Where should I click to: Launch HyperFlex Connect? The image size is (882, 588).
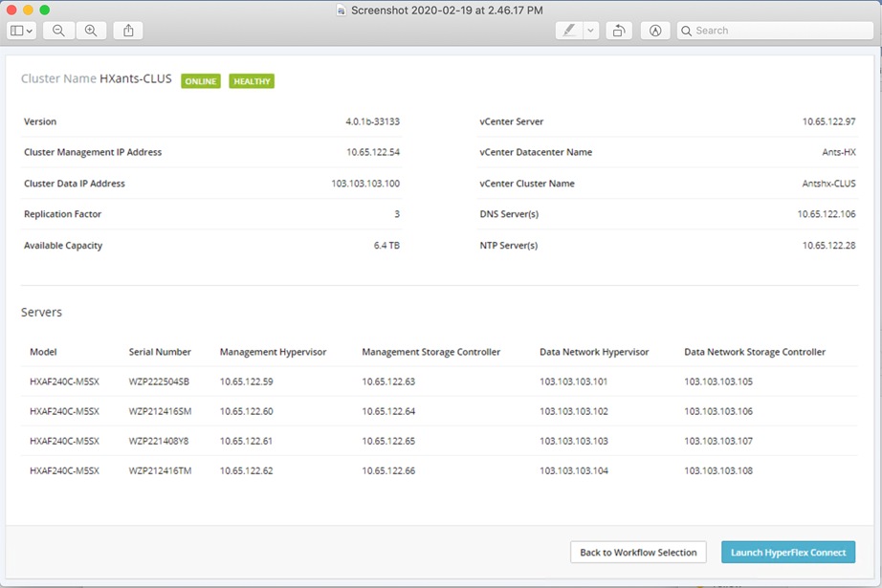click(788, 552)
